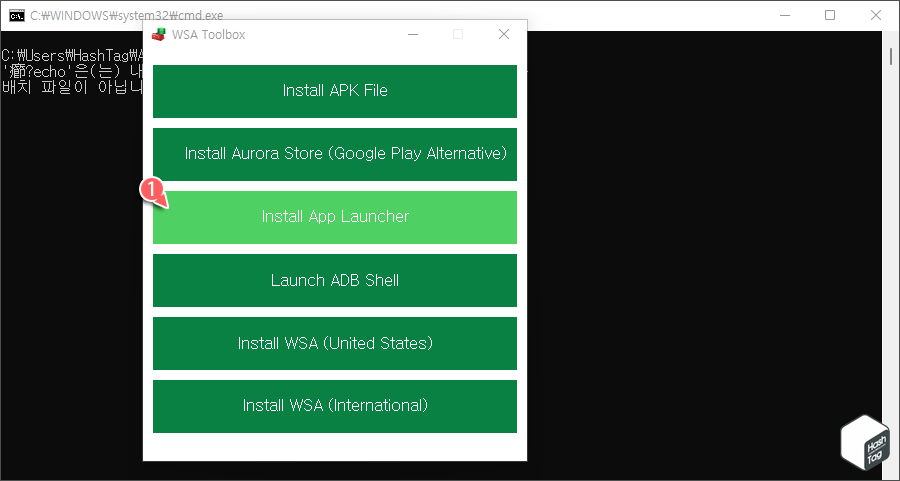This screenshot has width=900, height=481.
Task: Launch ADB Shell
Action: 335,281
